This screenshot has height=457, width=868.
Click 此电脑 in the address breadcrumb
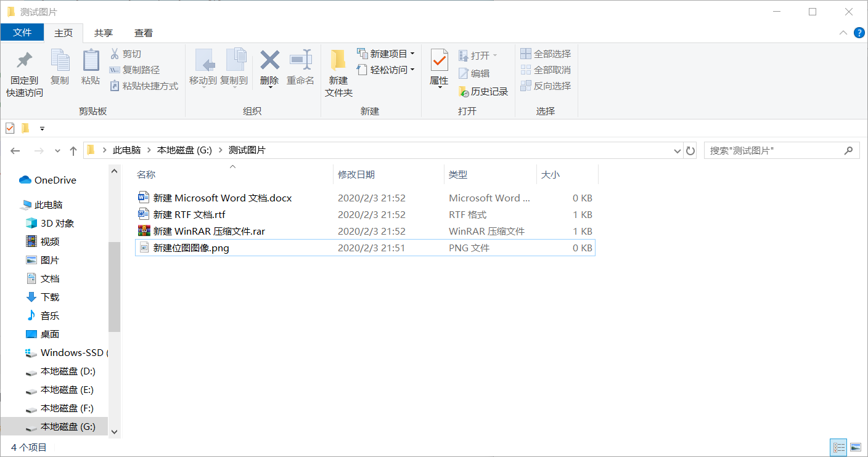point(127,150)
